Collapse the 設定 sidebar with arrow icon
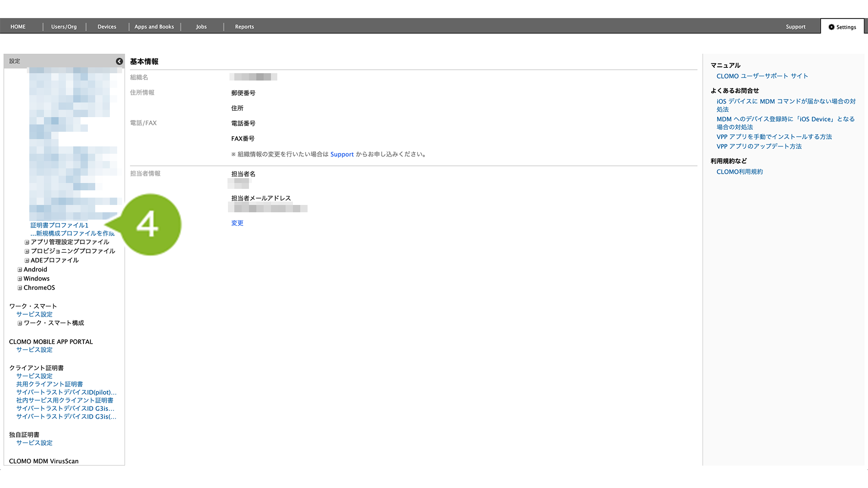This screenshot has width=868, height=488. click(x=119, y=61)
